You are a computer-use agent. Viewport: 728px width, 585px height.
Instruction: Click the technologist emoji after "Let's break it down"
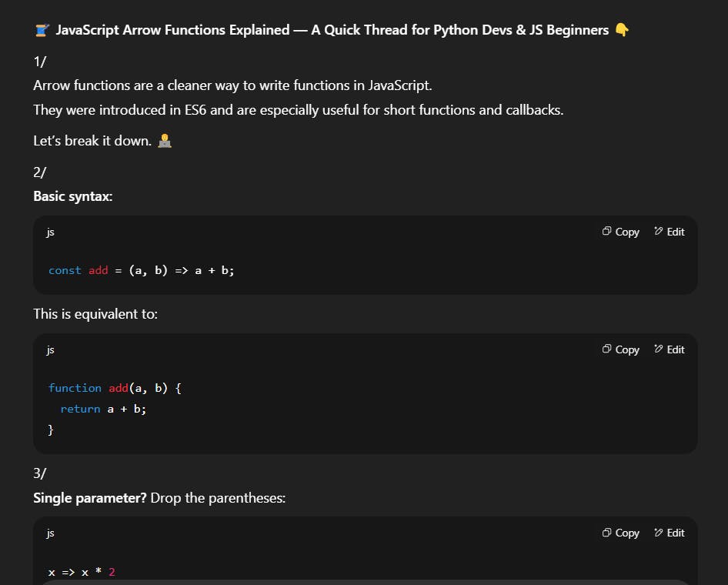164,141
